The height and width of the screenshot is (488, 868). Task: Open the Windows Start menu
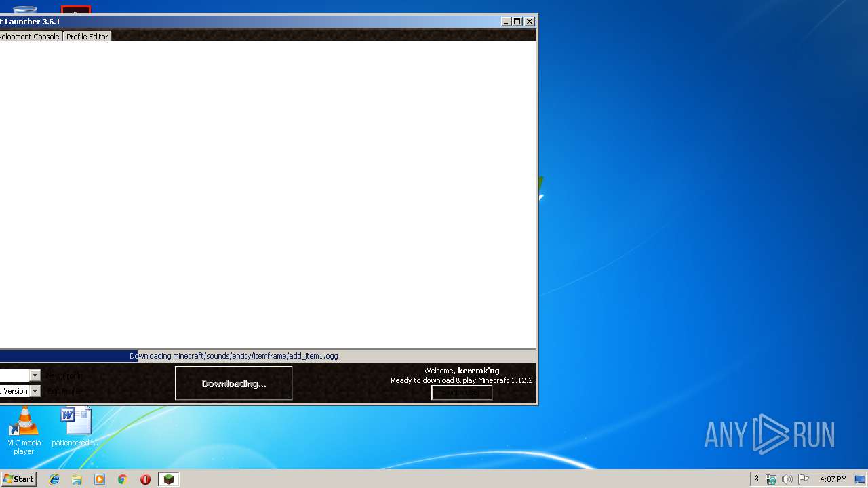click(18, 479)
